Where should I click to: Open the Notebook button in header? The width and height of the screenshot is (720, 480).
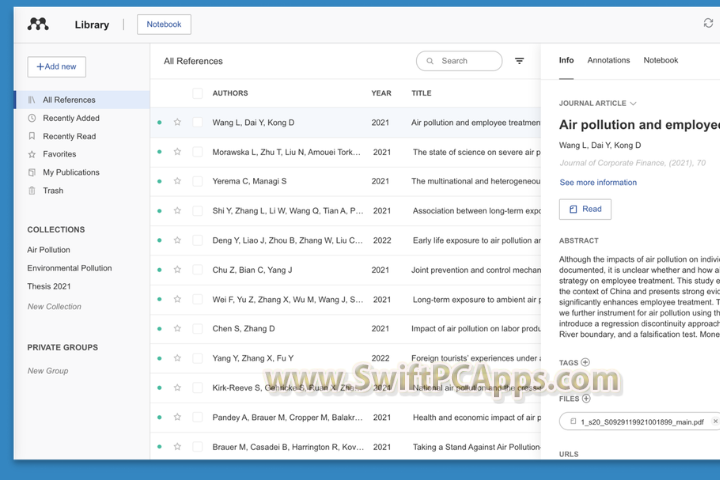coord(164,24)
